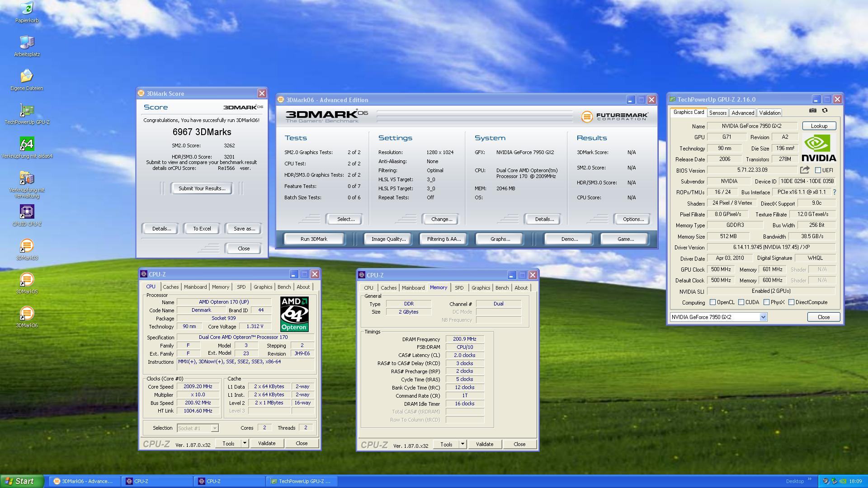Click AMD 64 Opteron logo in CPU-Z
Screen dimensions: 868x488
coord(294,314)
